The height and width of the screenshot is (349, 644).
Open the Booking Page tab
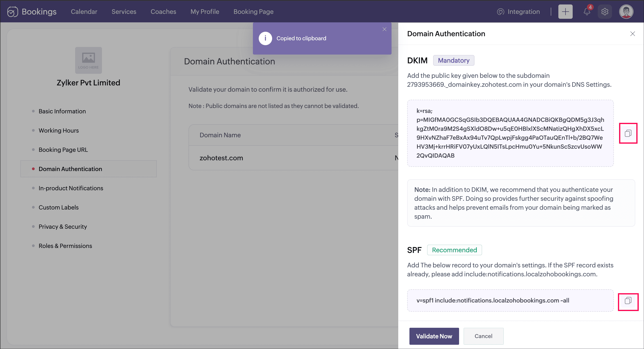253,12
